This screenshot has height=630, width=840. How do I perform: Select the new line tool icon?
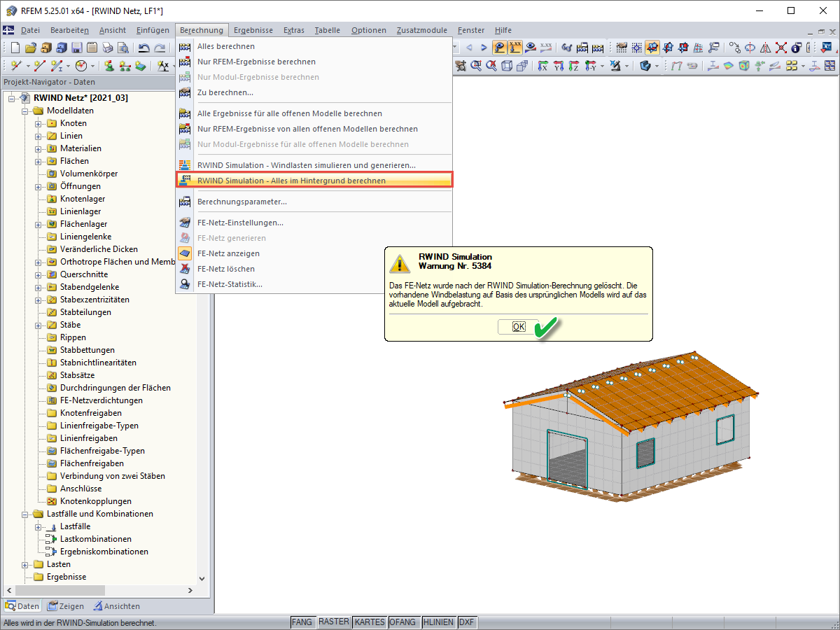[40, 66]
